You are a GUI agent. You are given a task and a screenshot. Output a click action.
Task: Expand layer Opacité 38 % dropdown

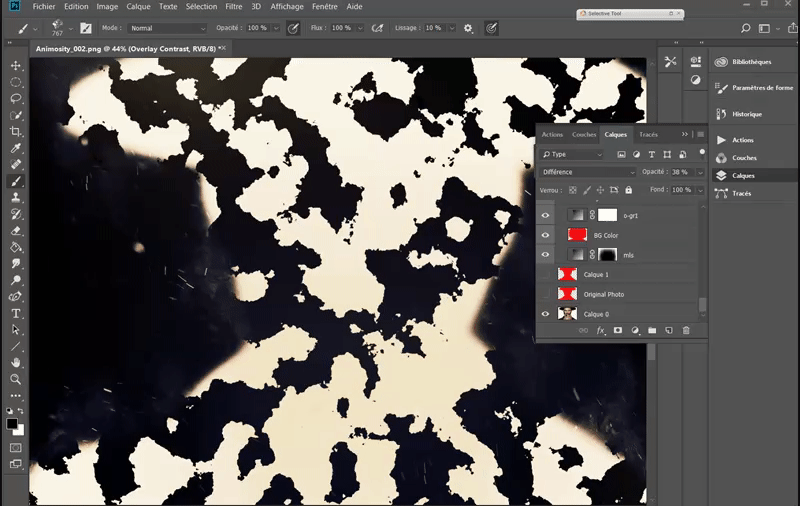click(x=700, y=172)
